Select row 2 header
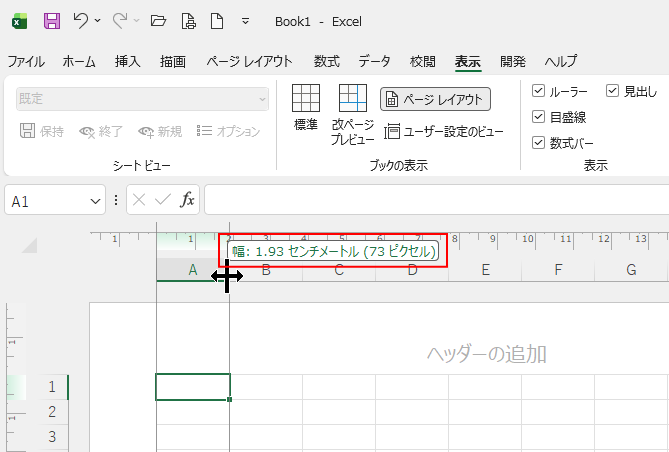 52,412
